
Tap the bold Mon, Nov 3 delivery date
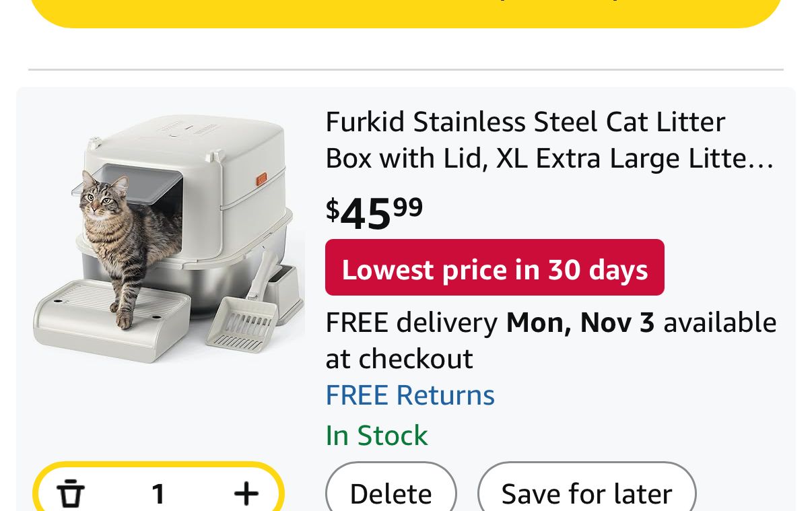tap(580, 322)
